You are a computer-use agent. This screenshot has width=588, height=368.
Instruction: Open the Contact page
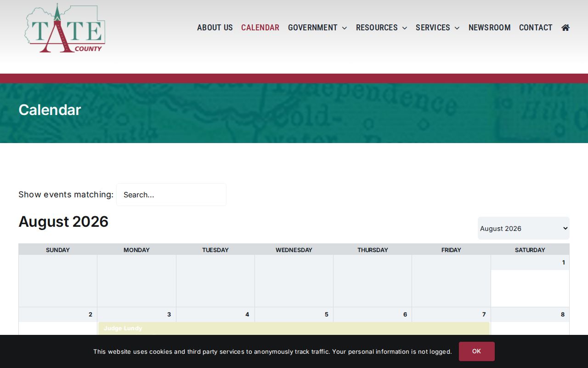536,28
